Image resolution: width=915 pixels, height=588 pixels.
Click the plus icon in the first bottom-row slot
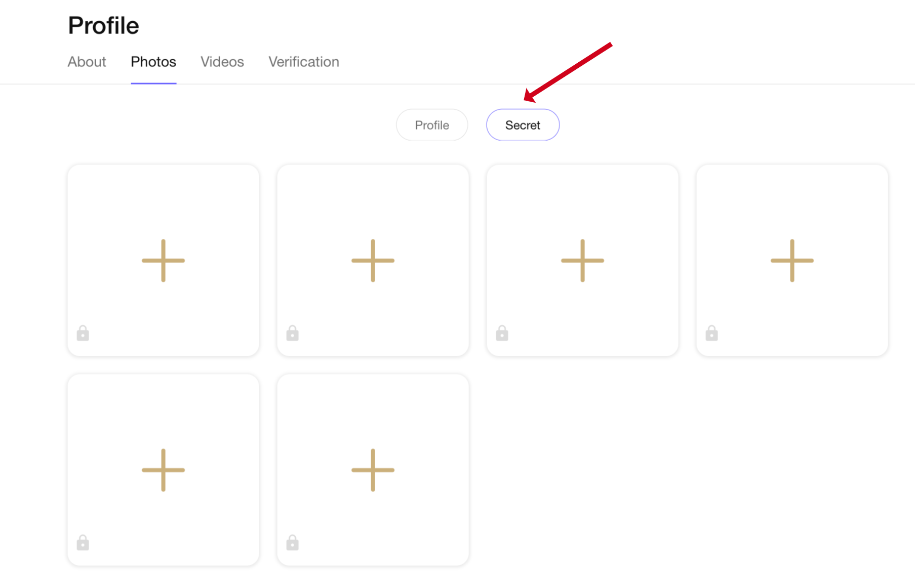(163, 470)
